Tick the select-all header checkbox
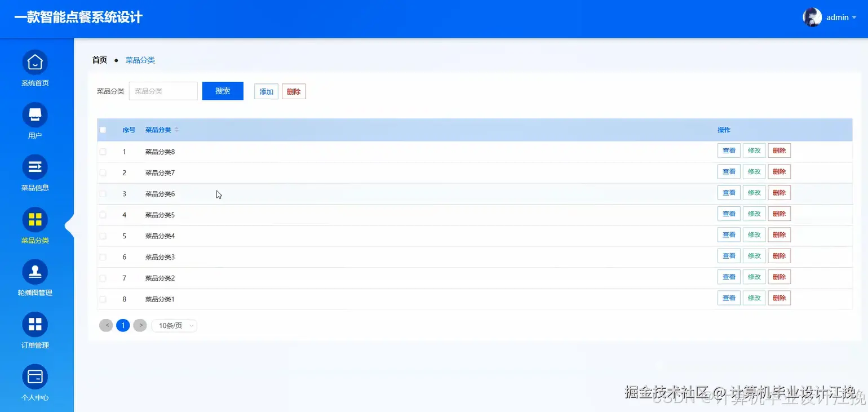Viewport: 868px width, 412px height. click(103, 130)
